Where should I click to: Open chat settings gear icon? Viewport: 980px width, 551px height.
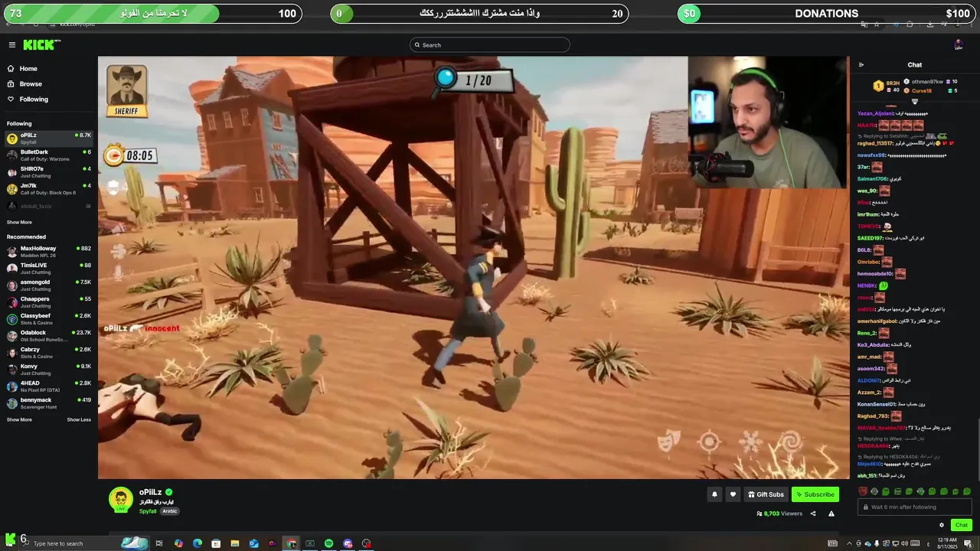[x=942, y=525]
